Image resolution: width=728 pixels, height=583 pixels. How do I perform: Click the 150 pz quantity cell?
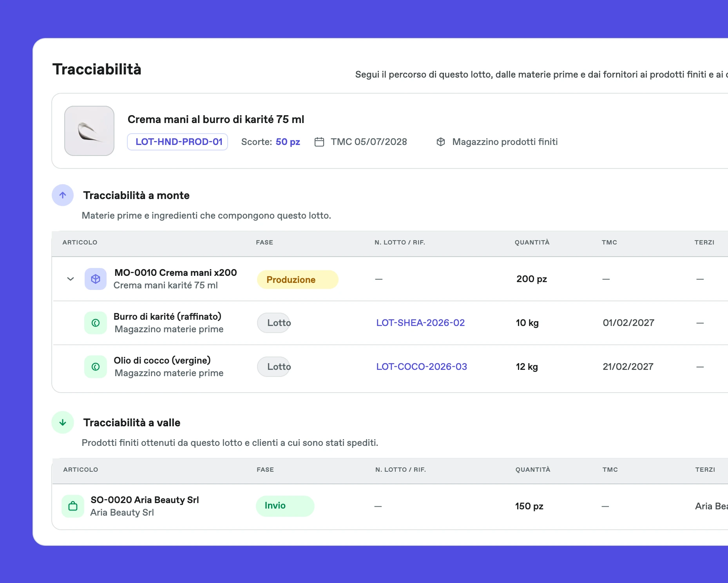(529, 506)
